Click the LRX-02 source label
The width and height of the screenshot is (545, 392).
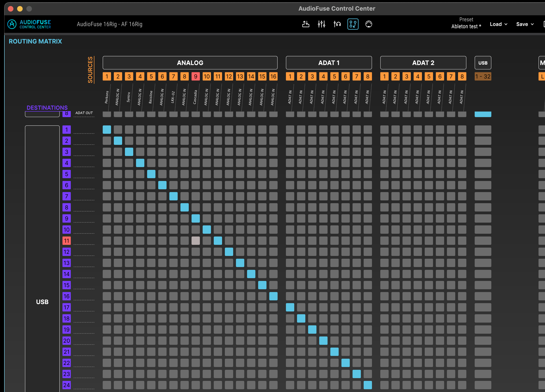click(173, 97)
